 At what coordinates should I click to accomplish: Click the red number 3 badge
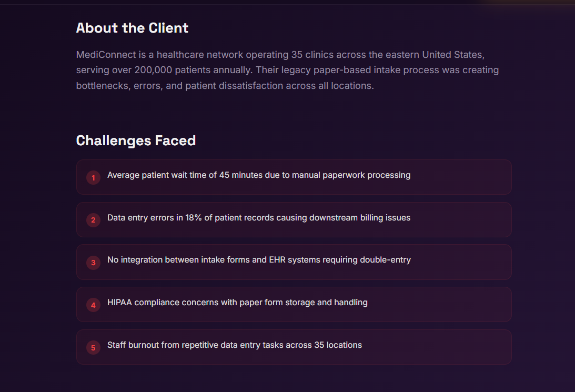pyautogui.click(x=93, y=263)
